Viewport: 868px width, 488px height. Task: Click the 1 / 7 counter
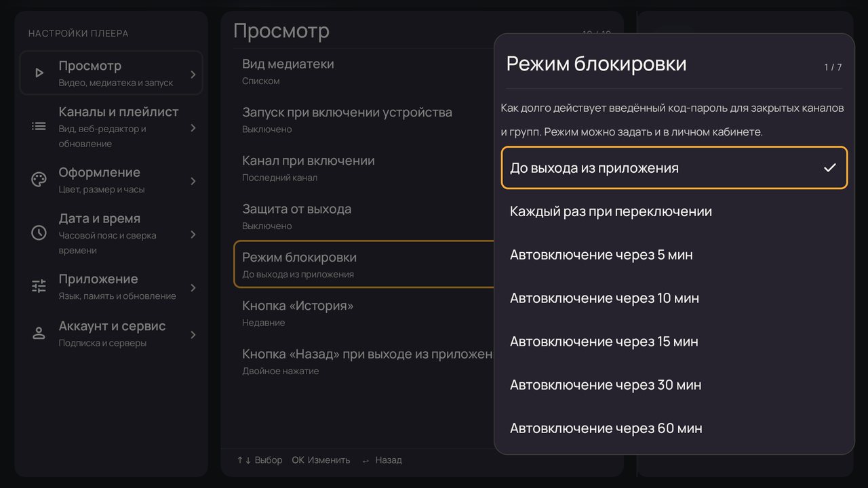pyautogui.click(x=833, y=67)
